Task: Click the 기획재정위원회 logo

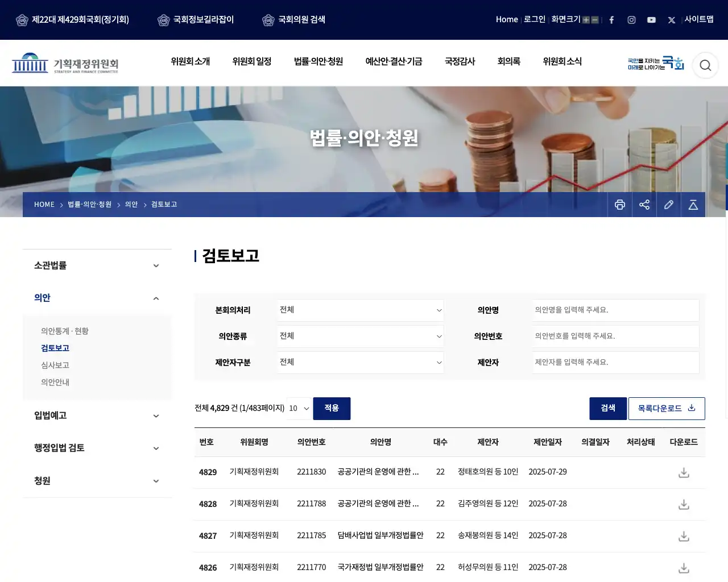Action: point(65,63)
